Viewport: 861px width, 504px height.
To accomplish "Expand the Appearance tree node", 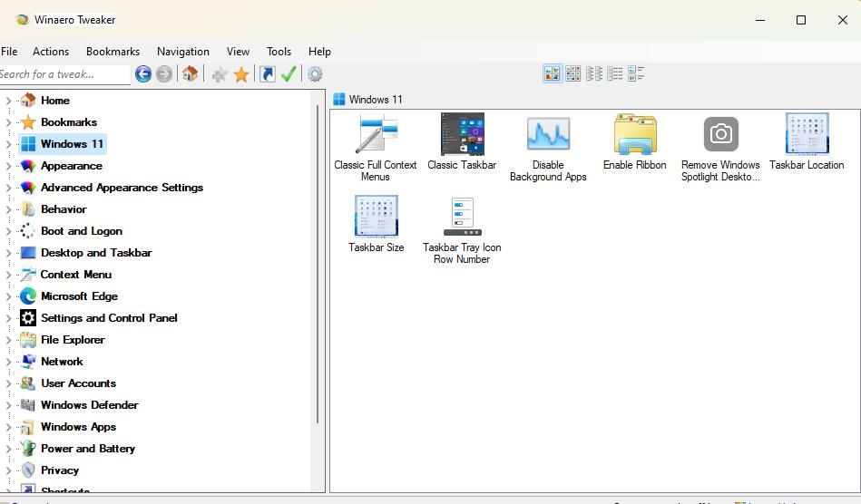I will pyautogui.click(x=8, y=166).
